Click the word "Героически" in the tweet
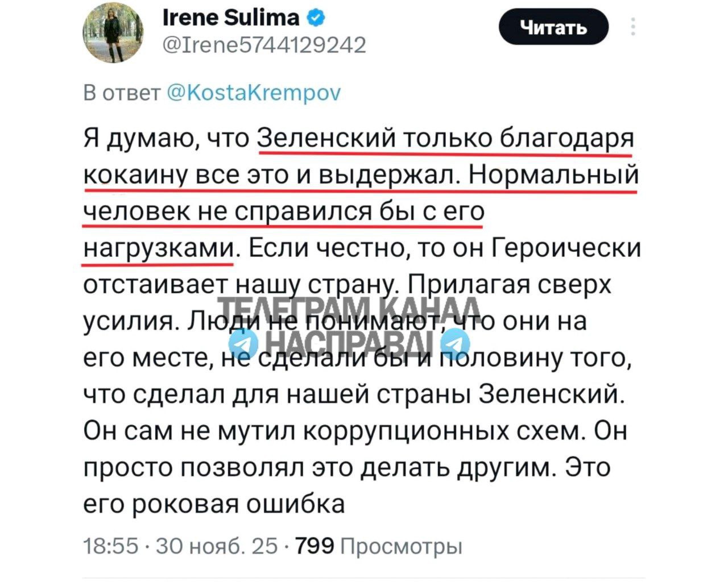 tap(565, 248)
